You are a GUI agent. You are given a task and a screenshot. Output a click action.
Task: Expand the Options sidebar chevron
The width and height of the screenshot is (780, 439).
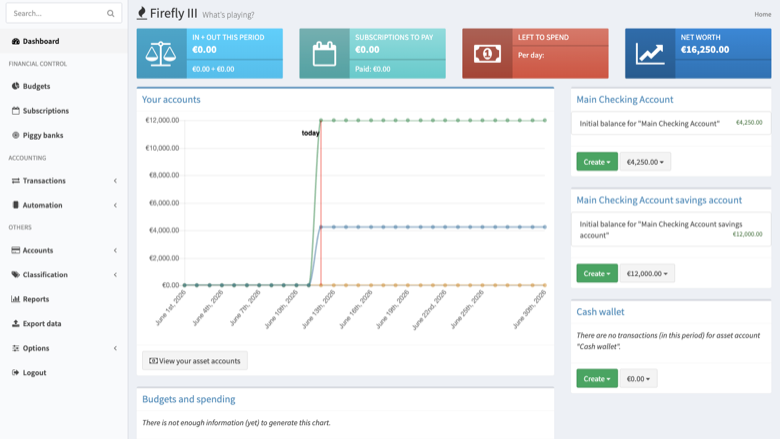pos(115,348)
